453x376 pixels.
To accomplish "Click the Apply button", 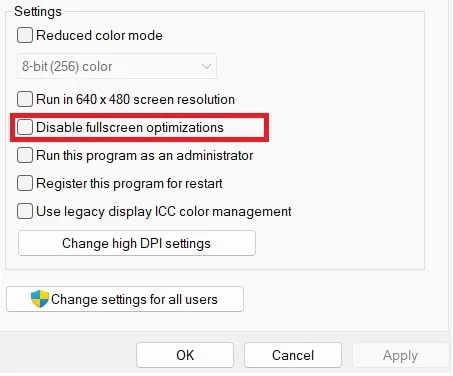I will 400,355.
